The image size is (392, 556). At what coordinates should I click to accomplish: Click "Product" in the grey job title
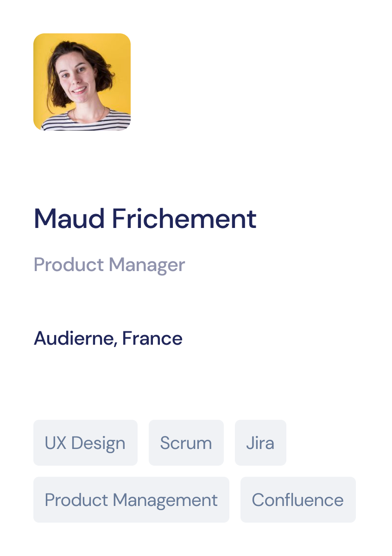tap(69, 265)
